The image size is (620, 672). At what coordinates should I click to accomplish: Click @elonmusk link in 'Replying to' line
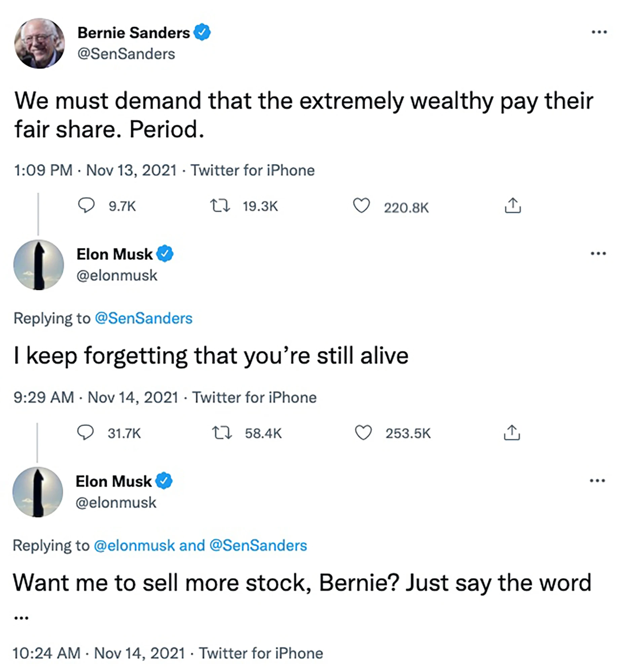click(134, 545)
